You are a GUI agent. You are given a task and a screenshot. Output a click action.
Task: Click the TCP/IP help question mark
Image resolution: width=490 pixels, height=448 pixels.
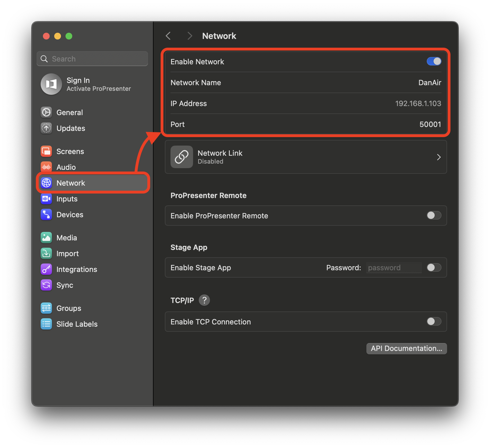click(x=204, y=300)
